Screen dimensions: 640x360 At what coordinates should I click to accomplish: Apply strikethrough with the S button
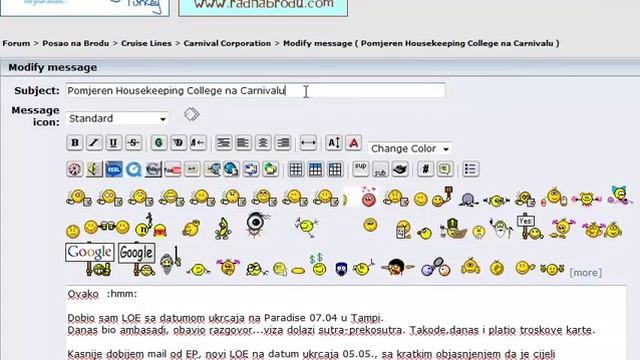(133, 143)
